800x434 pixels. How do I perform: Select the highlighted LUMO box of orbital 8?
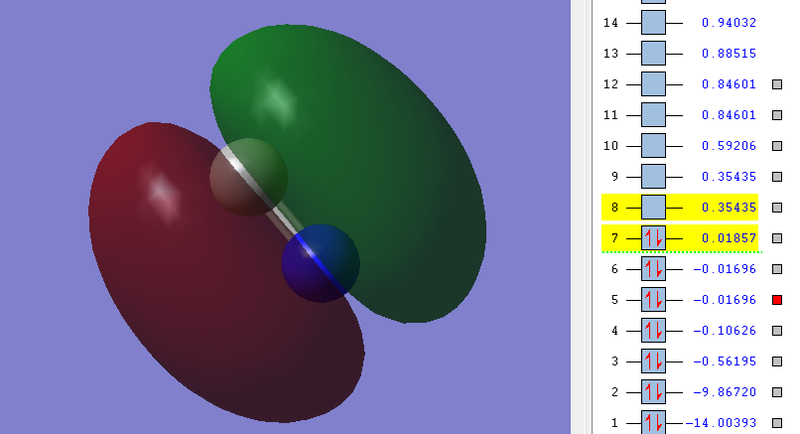click(x=653, y=208)
